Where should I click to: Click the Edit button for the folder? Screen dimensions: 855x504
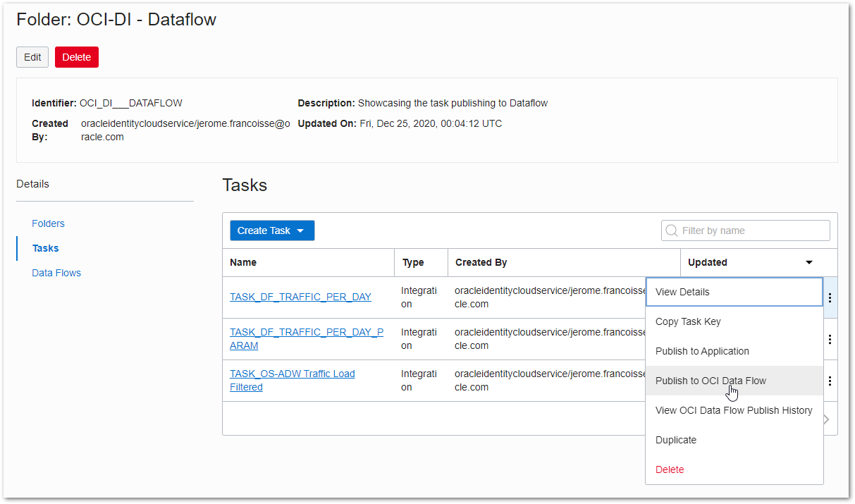pyautogui.click(x=32, y=57)
